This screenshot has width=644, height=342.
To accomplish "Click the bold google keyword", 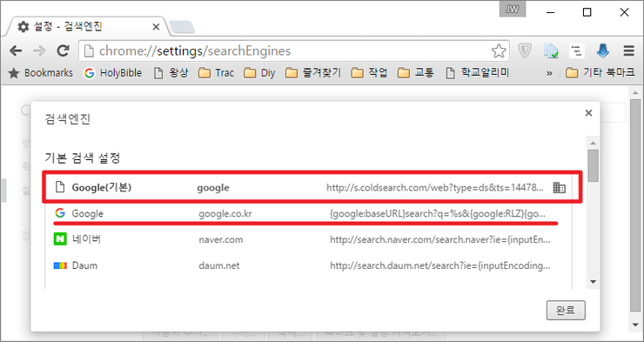I will point(213,188).
